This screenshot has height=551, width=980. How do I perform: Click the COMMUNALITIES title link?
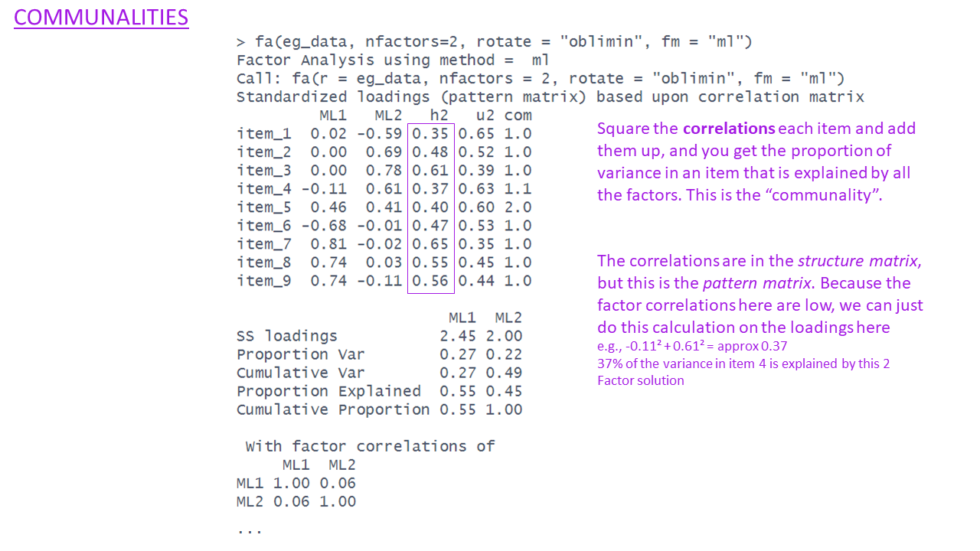tap(101, 18)
